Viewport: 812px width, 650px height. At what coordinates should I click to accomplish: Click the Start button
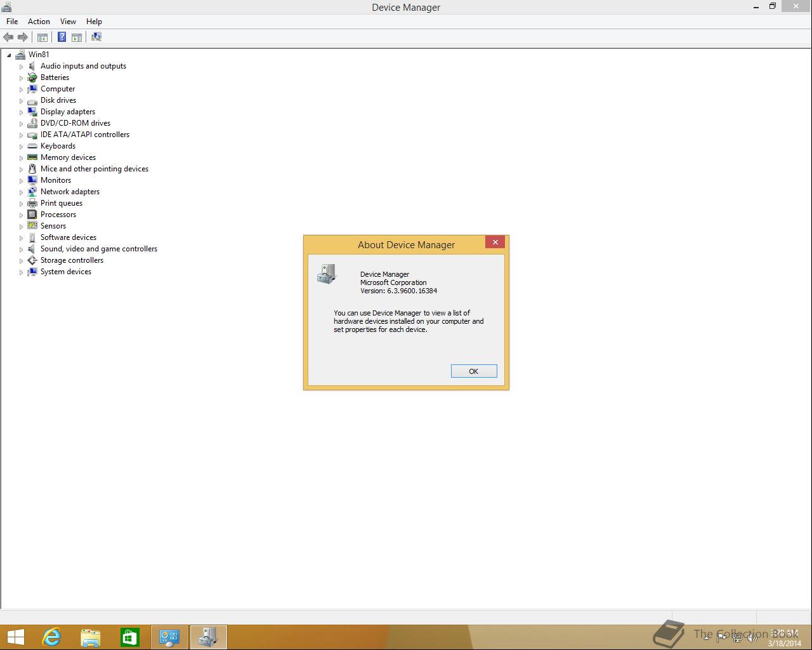[15, 637]
